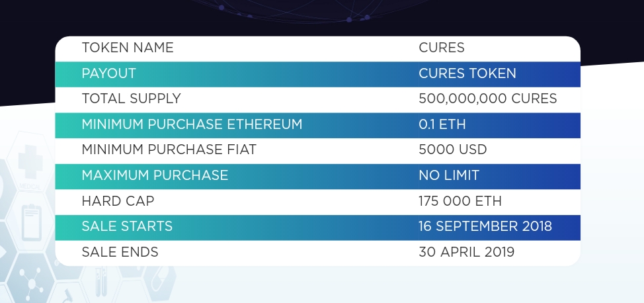This screenshot has width=644, height=303.
Task: Select the PAYOUT row label
Action: pyautogui.click(x=108, y=73)
